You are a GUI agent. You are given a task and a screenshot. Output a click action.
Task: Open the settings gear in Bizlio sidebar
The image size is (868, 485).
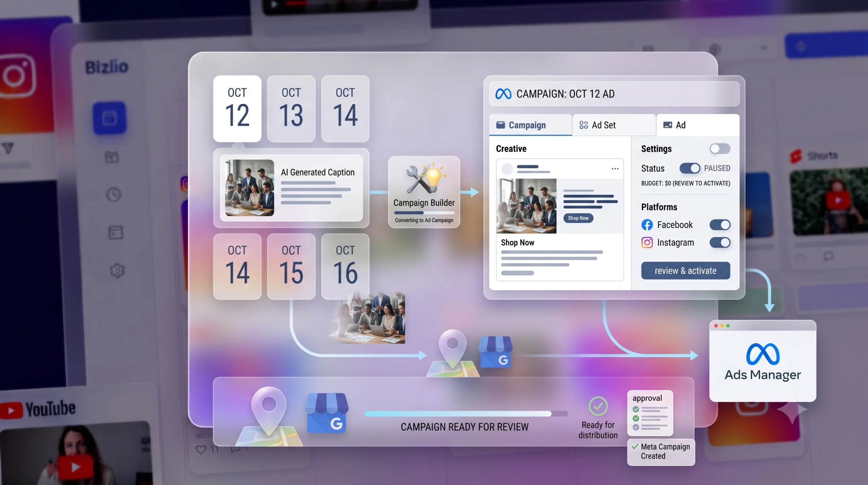click(x=117, y=271)
